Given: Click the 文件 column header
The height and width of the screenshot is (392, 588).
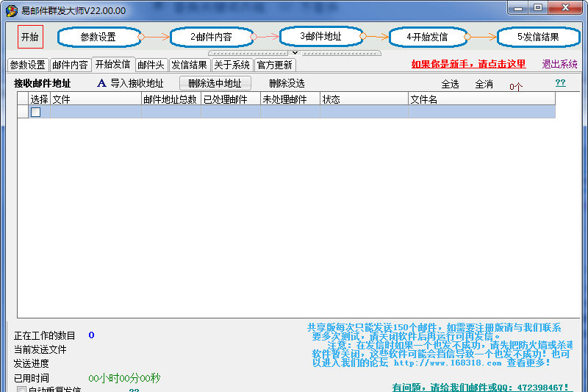Looking at the screenshot, I should tap(96, 99).
